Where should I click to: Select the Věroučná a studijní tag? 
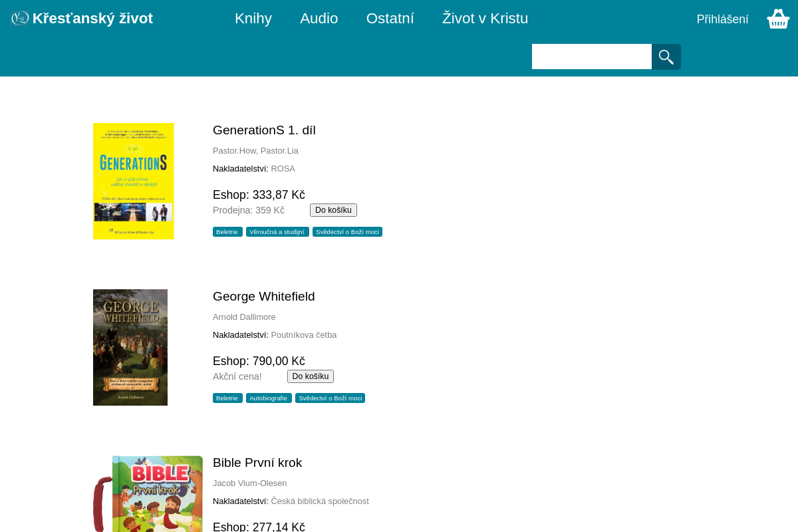[x=277, y=232]
